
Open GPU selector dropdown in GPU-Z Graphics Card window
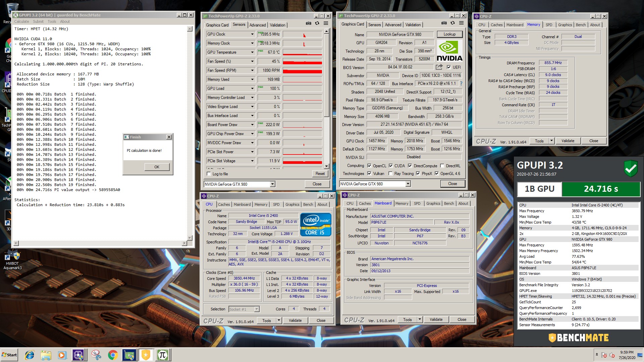408,184
